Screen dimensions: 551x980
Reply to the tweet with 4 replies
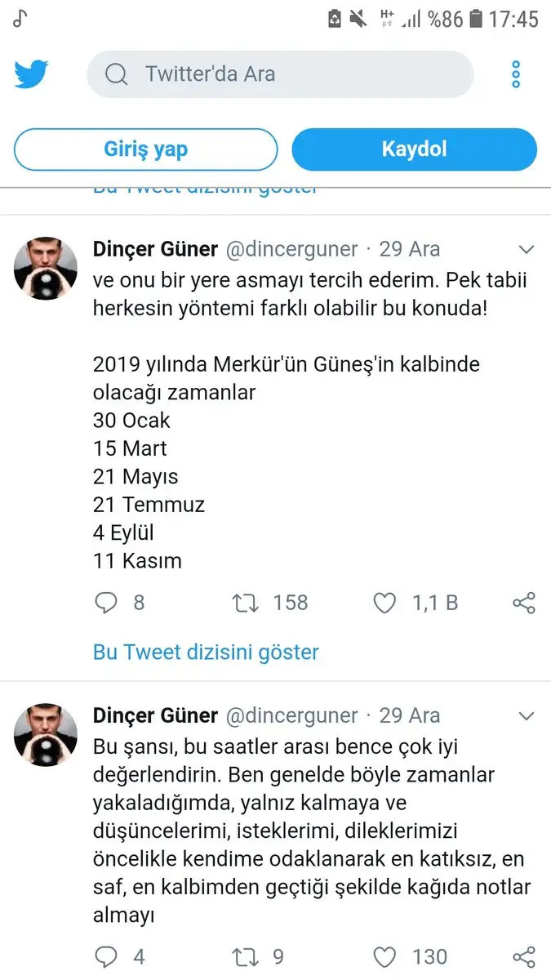pyautogui.click(x=107, y=956)
